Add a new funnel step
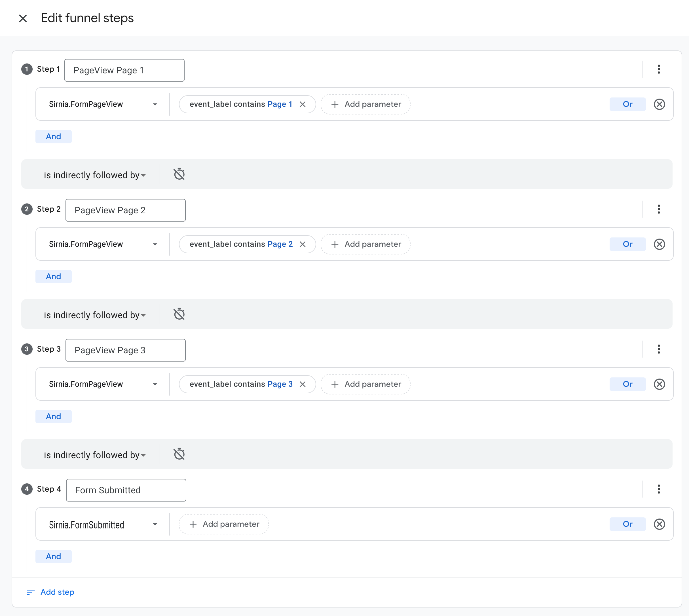 coord(50,592)
